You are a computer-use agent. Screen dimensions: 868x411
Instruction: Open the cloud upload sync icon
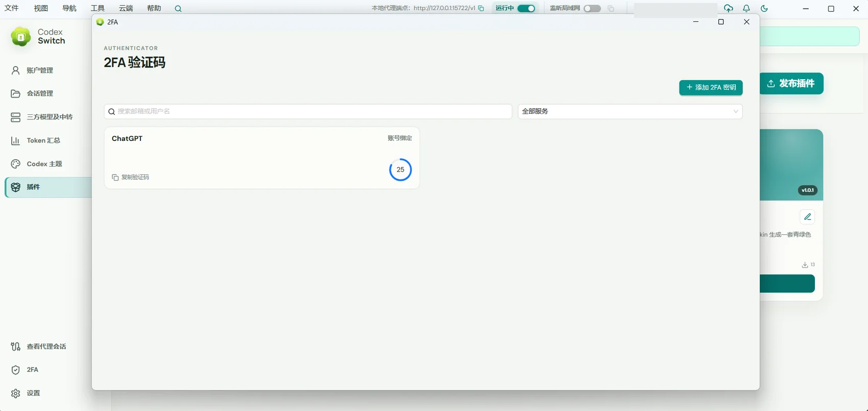(729, 8)
